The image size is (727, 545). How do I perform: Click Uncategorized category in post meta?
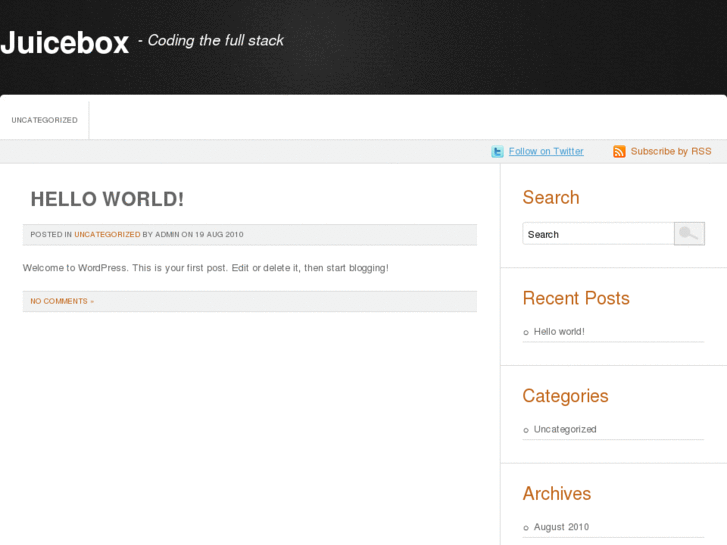tap(107, 235)
